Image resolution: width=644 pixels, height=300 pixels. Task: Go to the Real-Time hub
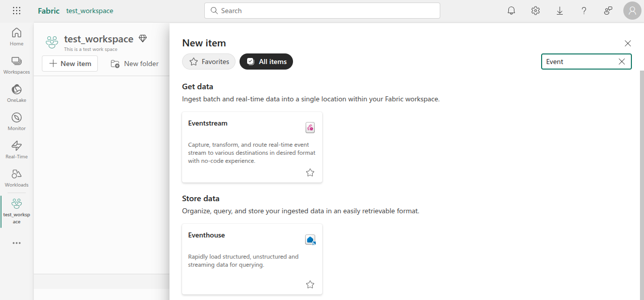point(16,148)
